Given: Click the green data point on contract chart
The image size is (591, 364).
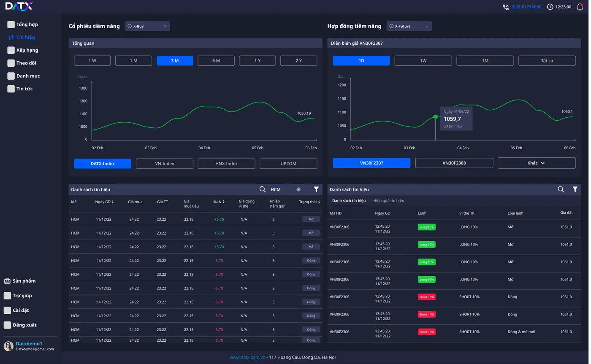Looking at the screenshot, I should point(436,117).
